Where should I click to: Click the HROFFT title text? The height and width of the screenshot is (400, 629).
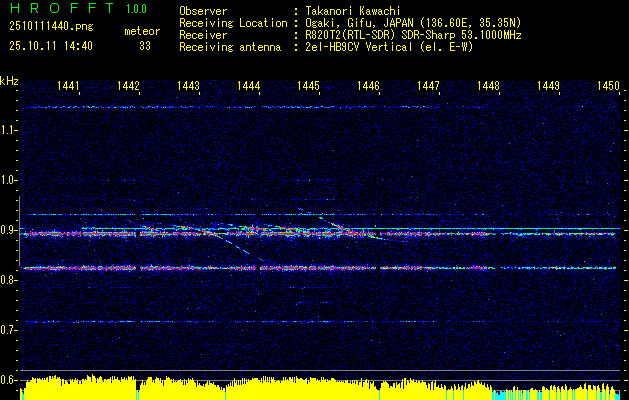tap(62, 8)
